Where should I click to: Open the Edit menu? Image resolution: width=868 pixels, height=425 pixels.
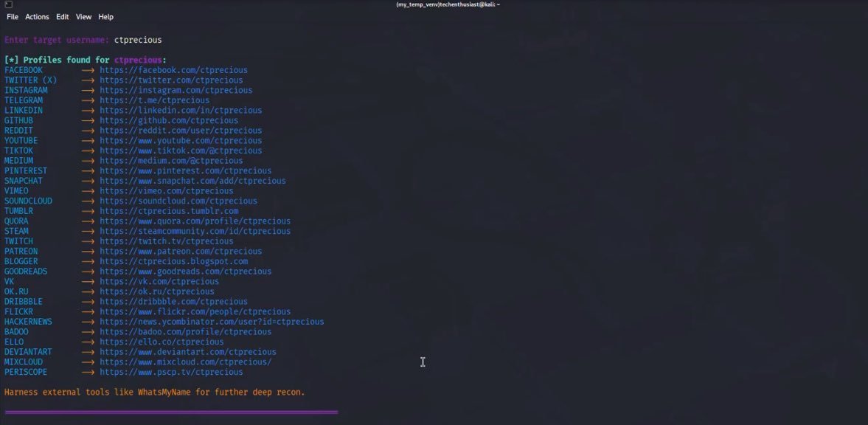tap(63, 17)
